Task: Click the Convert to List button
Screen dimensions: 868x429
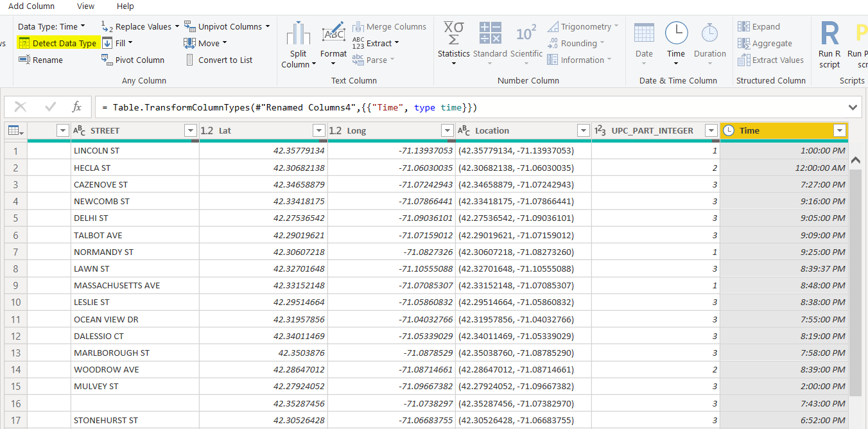Action: (x=219, y=60)
